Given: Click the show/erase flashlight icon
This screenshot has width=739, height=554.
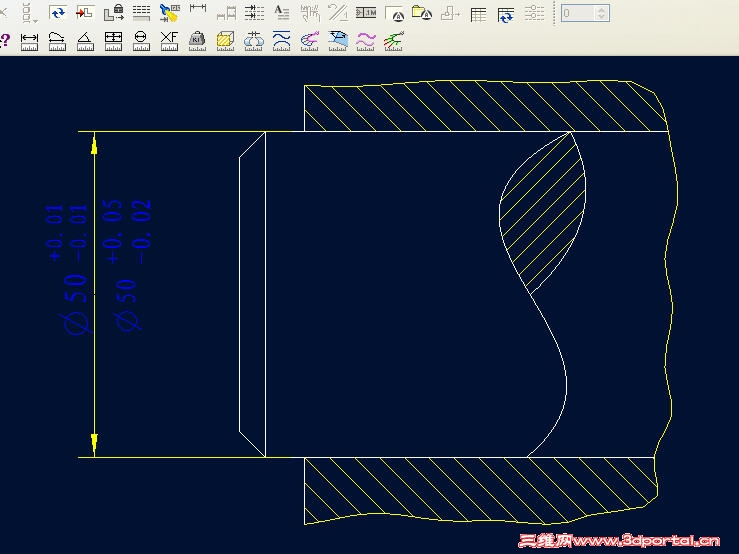Looking at the screenshot, I should coord(169,13).
